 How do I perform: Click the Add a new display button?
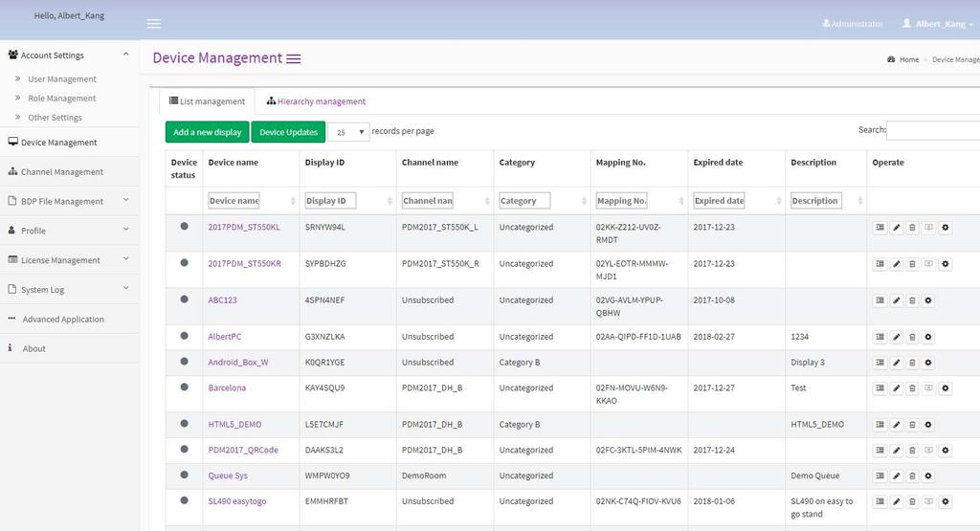pyautogui.click(x=208, y=132)
